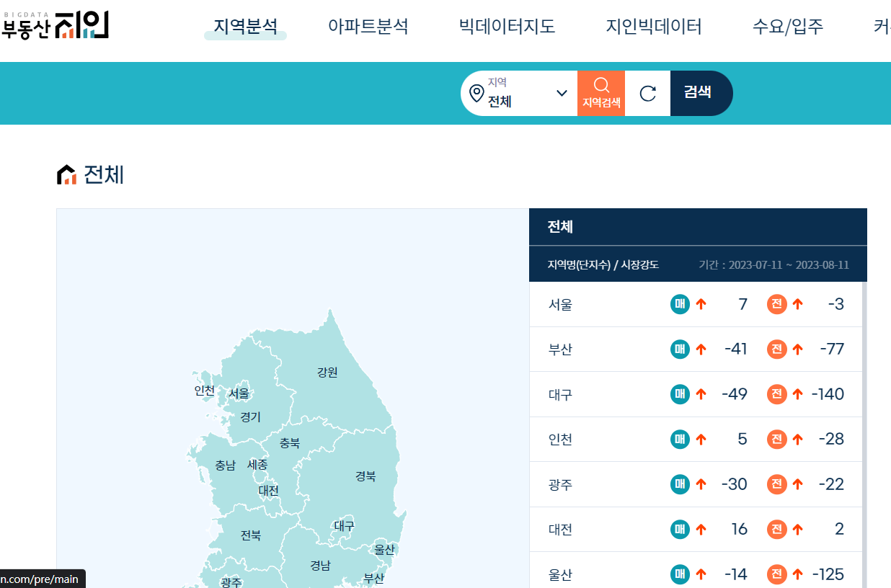Click the 매 badge on the 서울 row
This screenshot has width=891, height=588.
click(x=679, y=304)
